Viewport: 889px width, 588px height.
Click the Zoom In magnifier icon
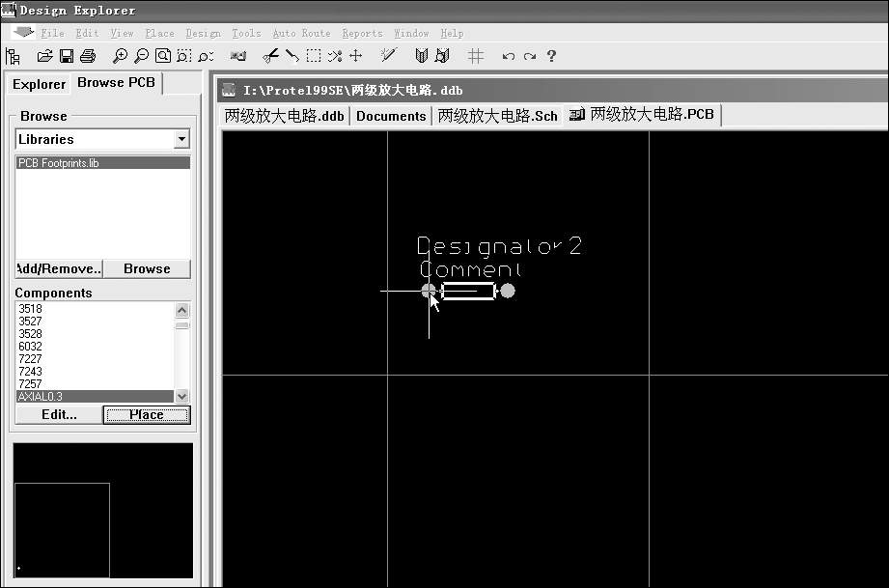pyautogui.click(x=120, y=57)
